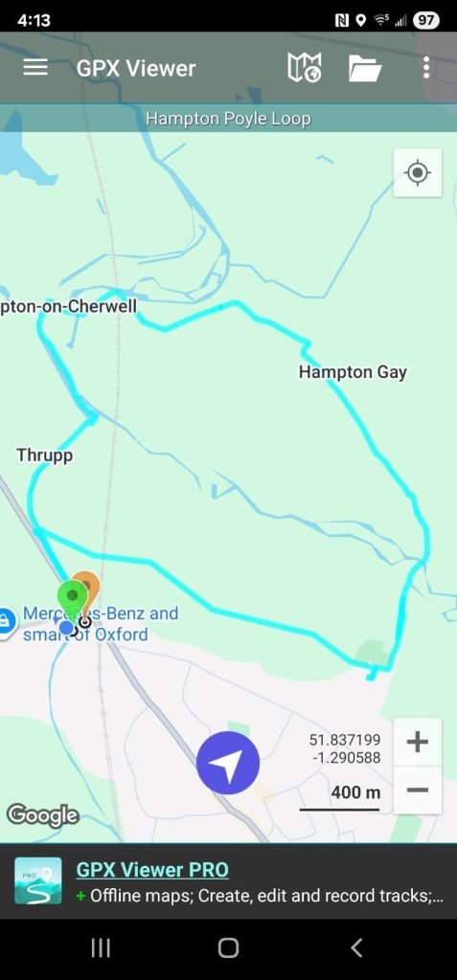Tap the GPX Viewer PRO app thumbnail
This screenshot has height=980, width=457.
[38, 880]
